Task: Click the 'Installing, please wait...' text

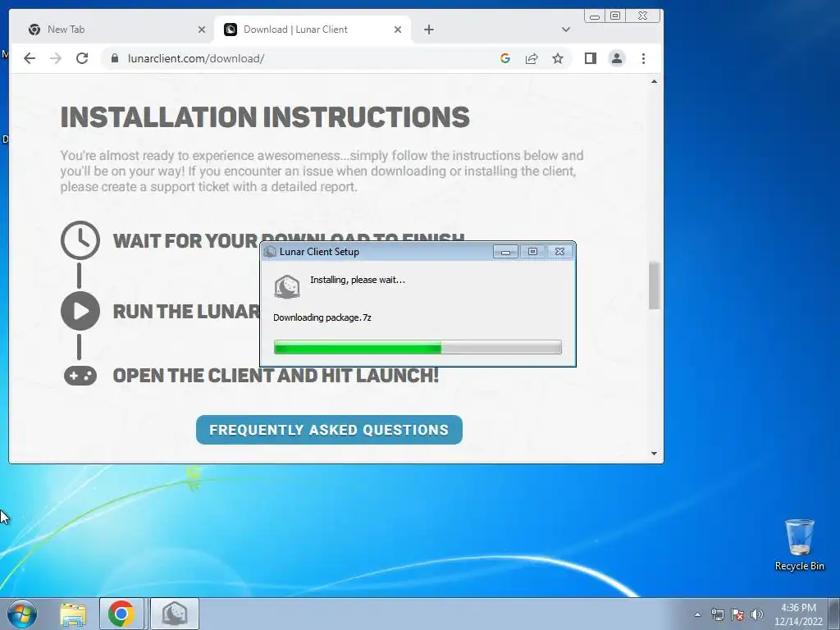Action: (x=358, y=280)
